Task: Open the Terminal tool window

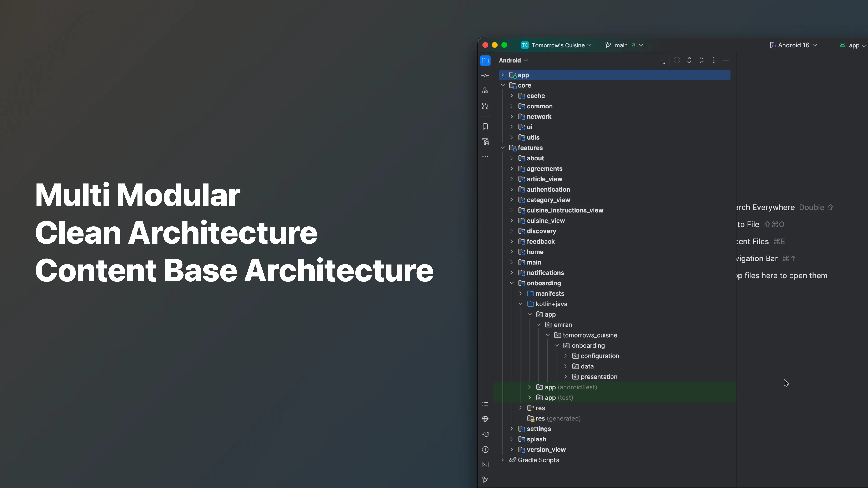Action: [x=485, y=465]
